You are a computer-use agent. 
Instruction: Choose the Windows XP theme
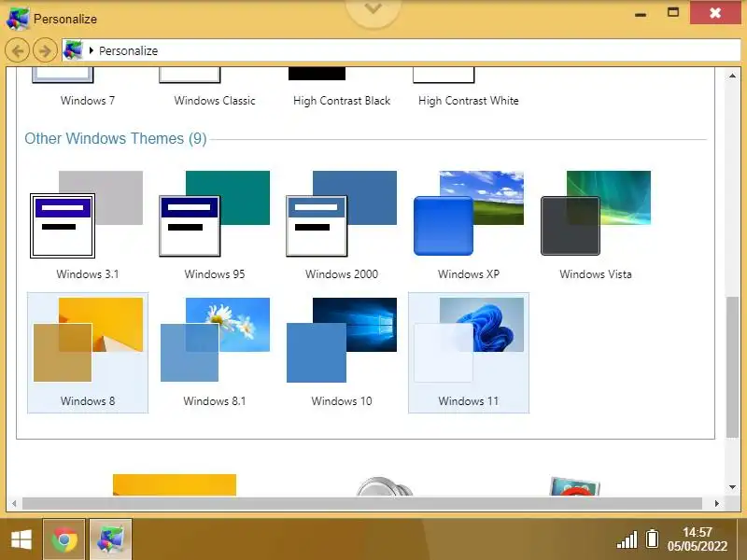(469, 214)
